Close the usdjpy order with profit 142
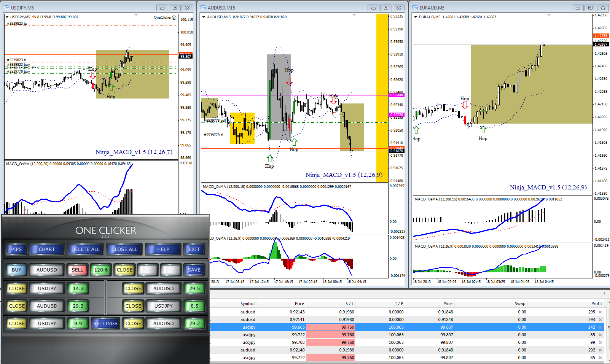The image size is (610, 364). click(600, 327)
